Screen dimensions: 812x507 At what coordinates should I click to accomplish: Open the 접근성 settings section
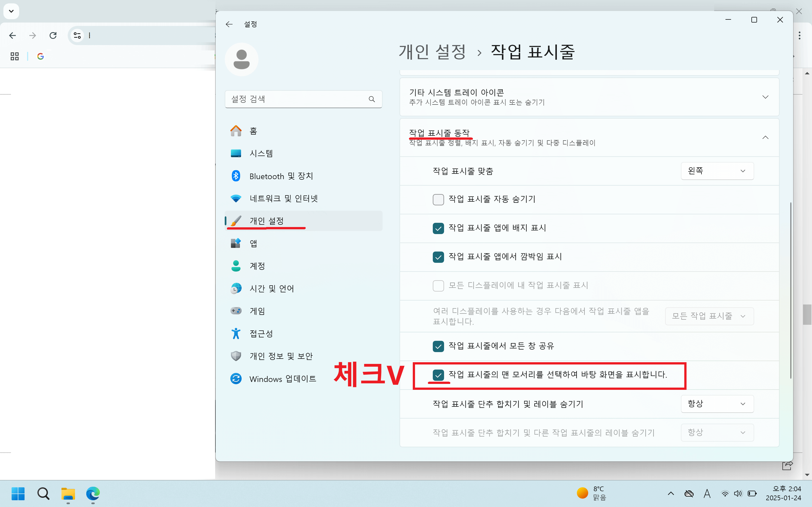tap(261, 333)
